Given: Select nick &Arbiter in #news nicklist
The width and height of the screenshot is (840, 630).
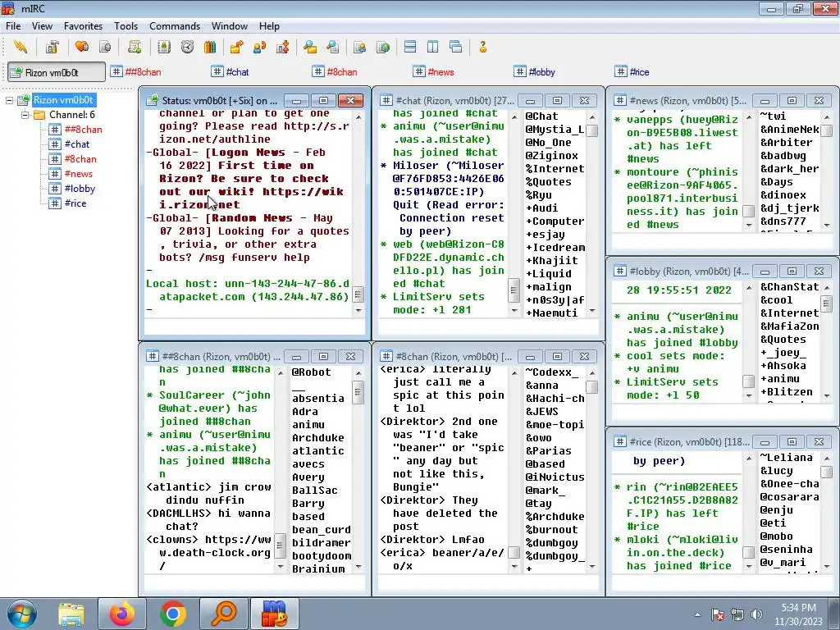Looking at the screenshot, I should tap(787, 143).
